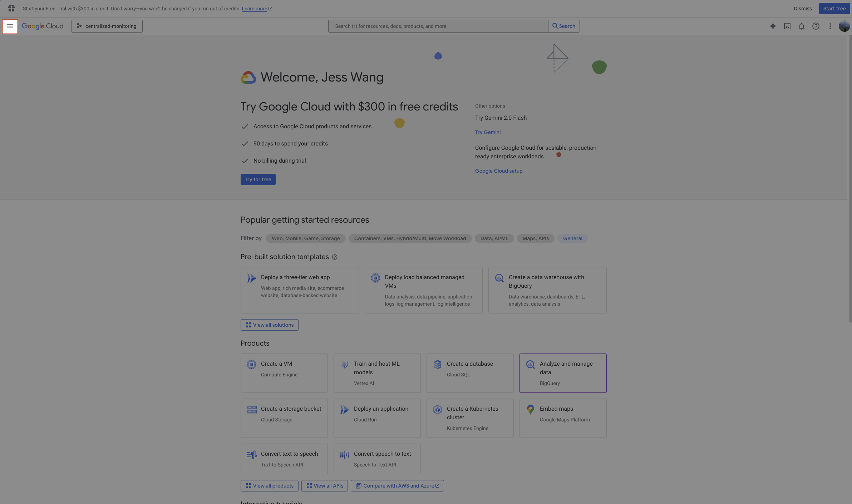Open the Gemini AI assistant sparkle icon
The height and width of the screenshot is (504, 852).
(x=773, y=26)
